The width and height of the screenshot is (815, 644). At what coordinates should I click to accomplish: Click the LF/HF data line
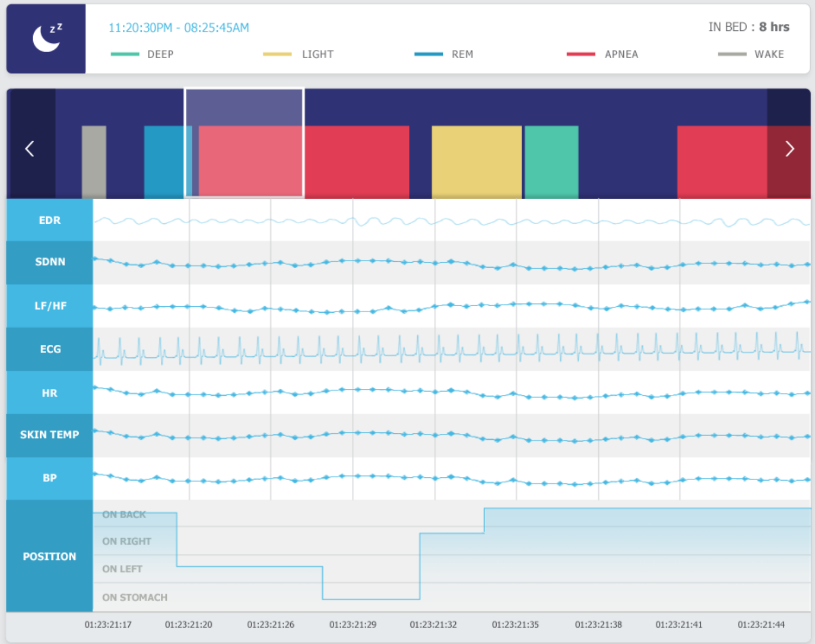[452, 307]
